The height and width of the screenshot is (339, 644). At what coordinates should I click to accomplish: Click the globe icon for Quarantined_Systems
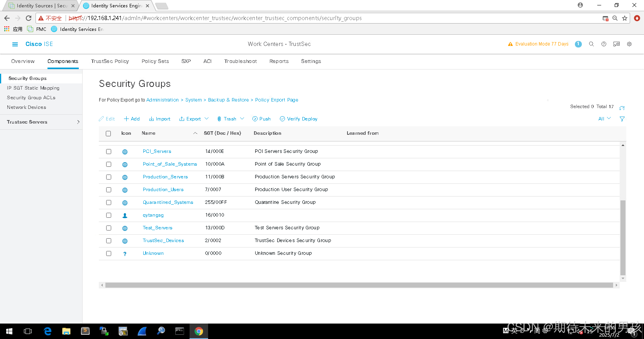125,203
